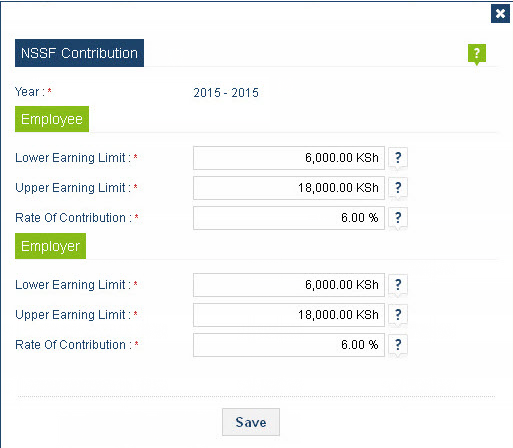This screenshot has height=448, width=513.
Task: Open help for Employer Upper Earning Limit
Action: pos(398,315)
